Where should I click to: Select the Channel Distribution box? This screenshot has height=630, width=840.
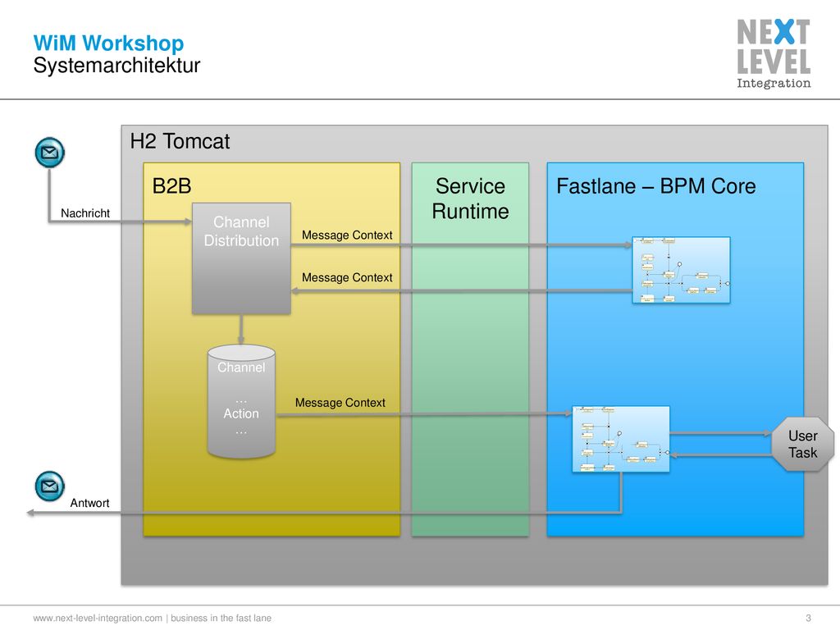coord(242,258)
